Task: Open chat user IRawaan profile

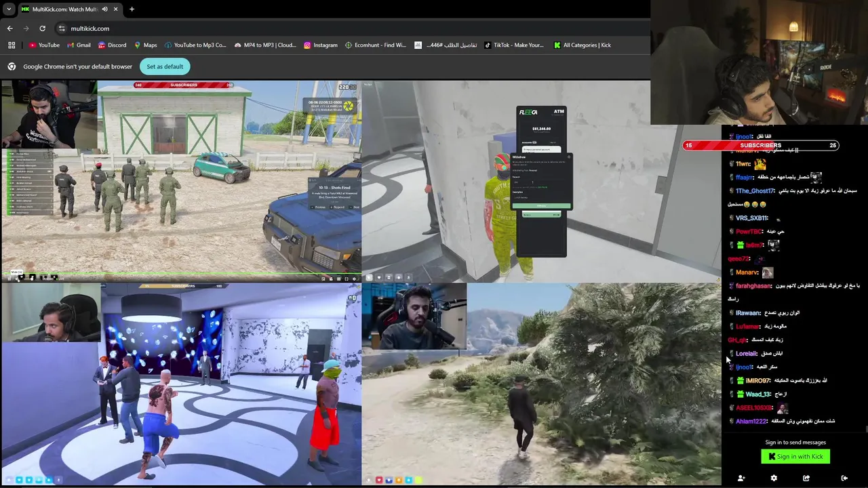Action: point(748,312)
